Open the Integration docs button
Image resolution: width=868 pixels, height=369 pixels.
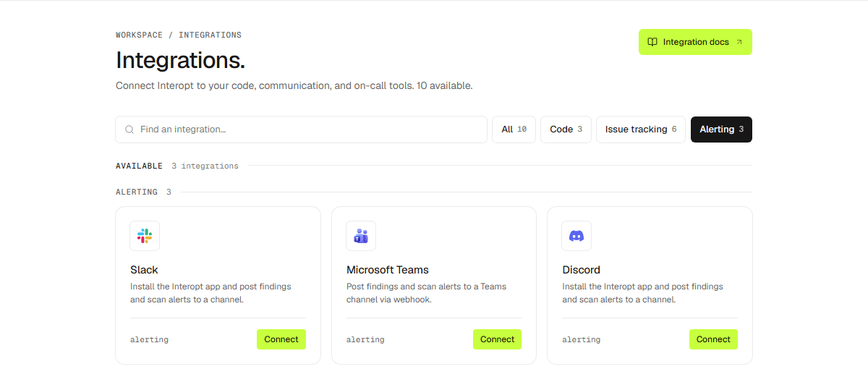pos(695,42)
